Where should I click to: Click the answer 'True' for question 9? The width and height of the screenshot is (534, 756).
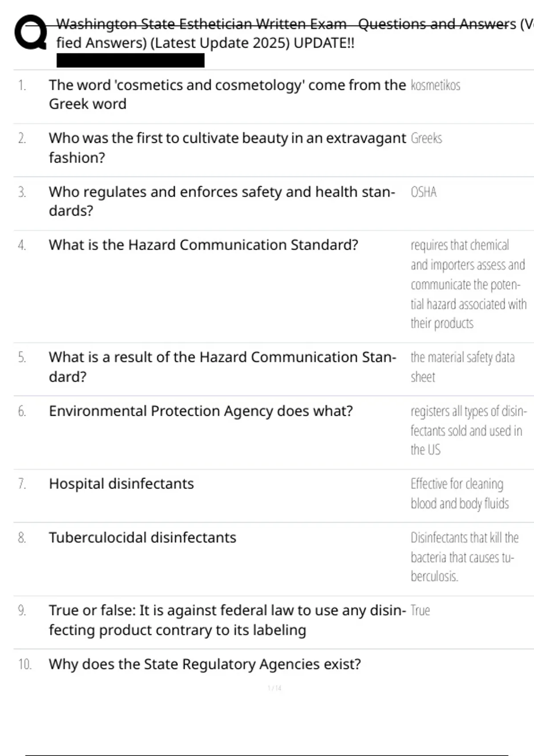pyautogui.click(x=420, y=611)
